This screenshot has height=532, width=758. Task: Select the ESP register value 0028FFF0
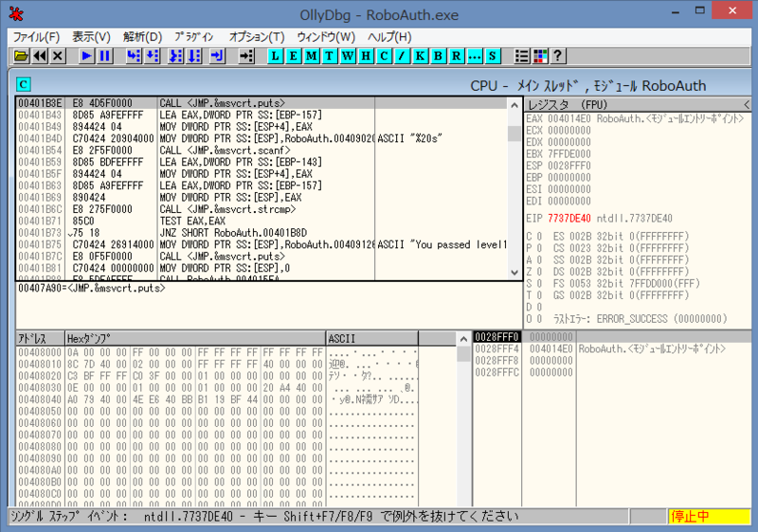click(569, 166)
